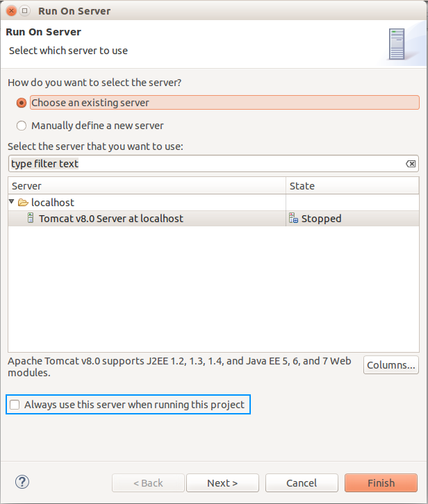Enable Always use this server checkbox
Screen dimensions: 428x504
[15, 405]
